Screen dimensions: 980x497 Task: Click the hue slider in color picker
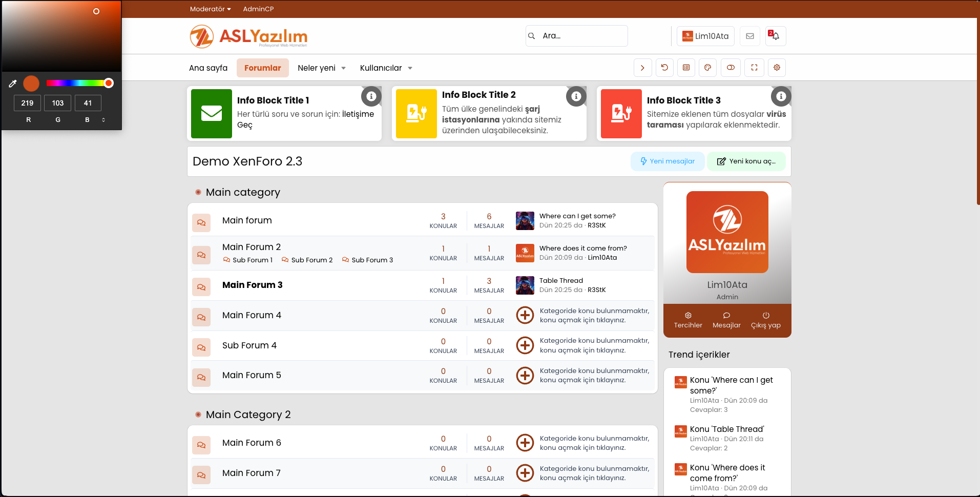tap(77, 83)
